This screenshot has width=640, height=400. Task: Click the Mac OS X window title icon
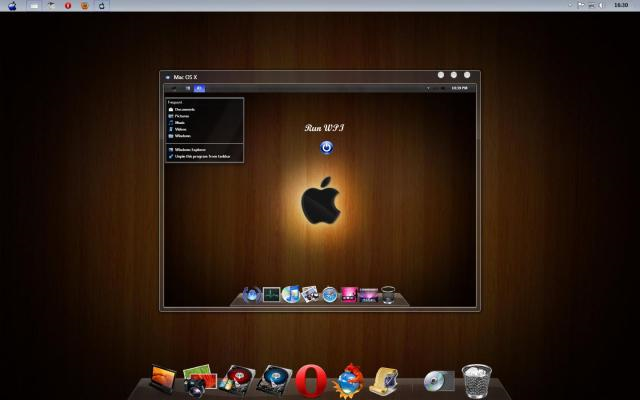(x=167, y=77)
